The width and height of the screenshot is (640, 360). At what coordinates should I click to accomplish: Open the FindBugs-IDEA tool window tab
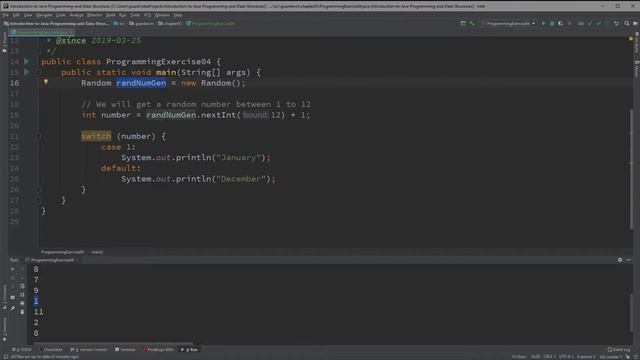point(158,349)
